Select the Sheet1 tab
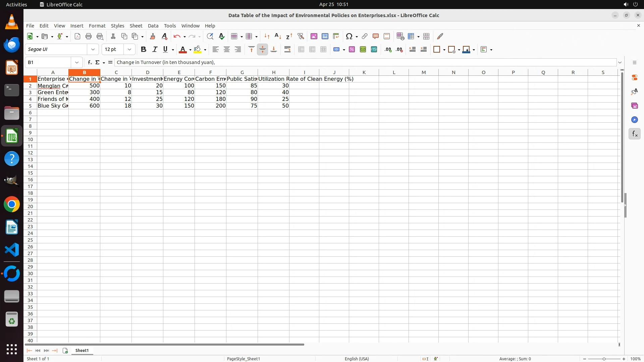This screenshot has height=362, width=644. pyautogui.click(x=82, y=350)
